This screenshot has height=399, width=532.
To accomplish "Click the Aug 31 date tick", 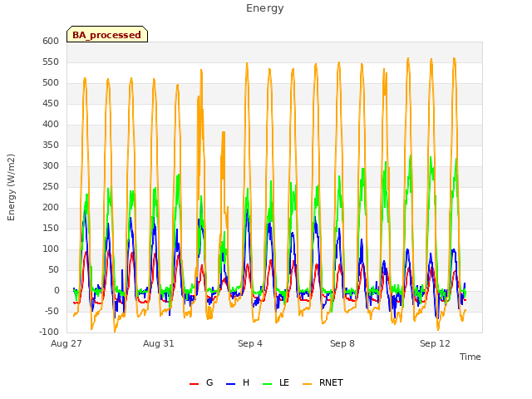I will (159, 343).
